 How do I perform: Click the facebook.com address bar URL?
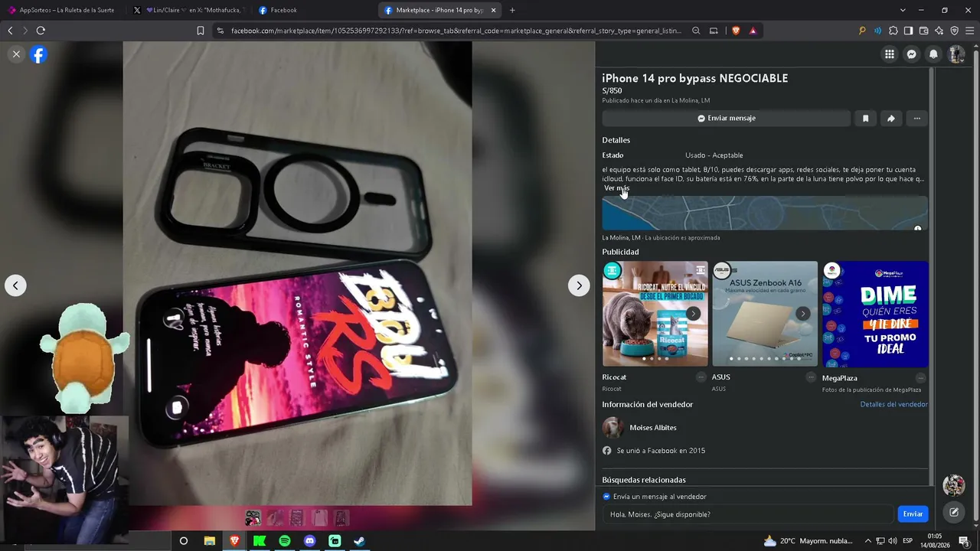[456, 31]
